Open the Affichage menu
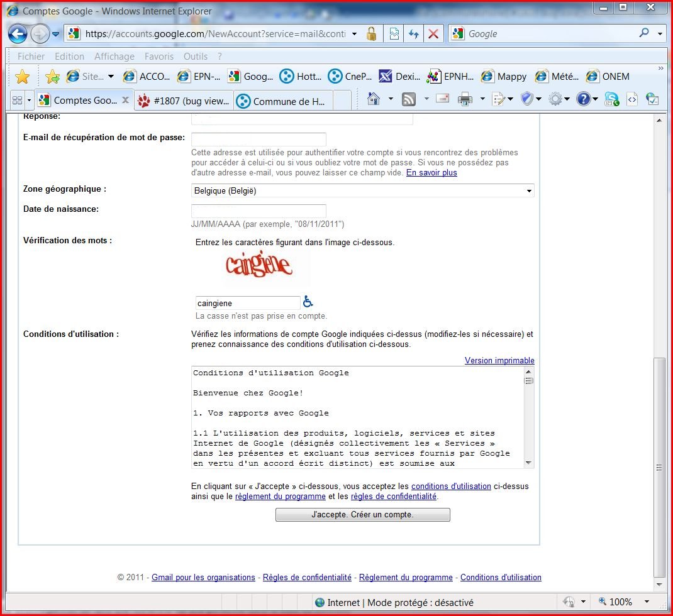This screenshot has height=616, width=673. tap(114, 57)
